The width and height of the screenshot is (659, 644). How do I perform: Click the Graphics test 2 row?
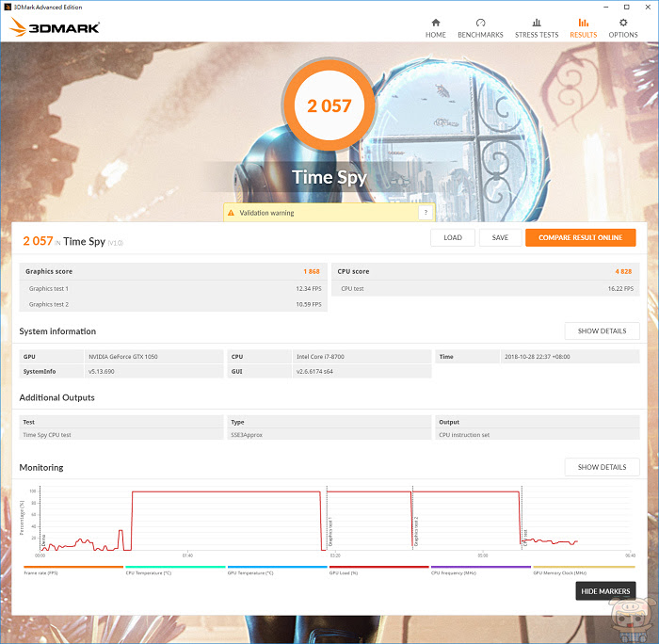(173, 304)
